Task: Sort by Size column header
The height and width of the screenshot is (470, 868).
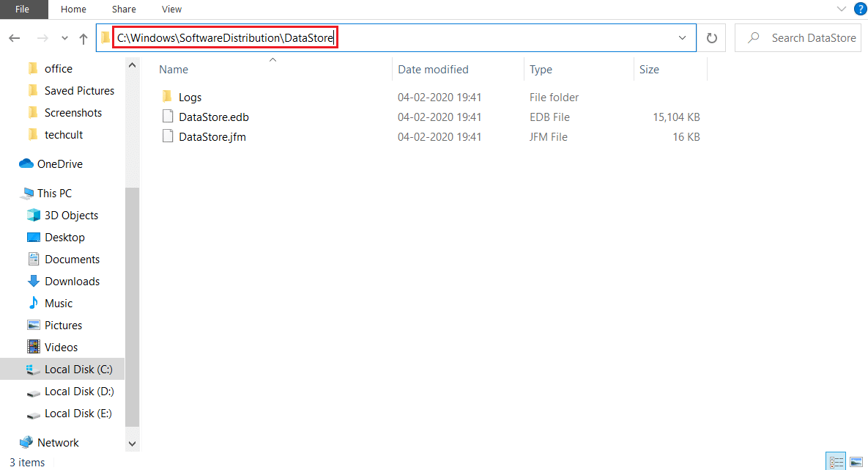Action: 649,69
